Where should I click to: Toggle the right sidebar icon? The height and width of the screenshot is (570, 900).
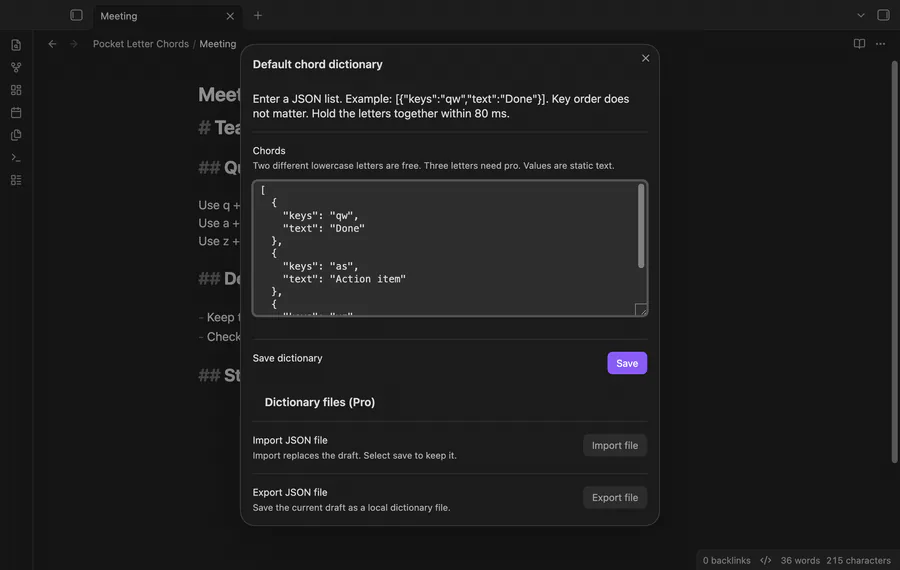(x=883, y=15)
